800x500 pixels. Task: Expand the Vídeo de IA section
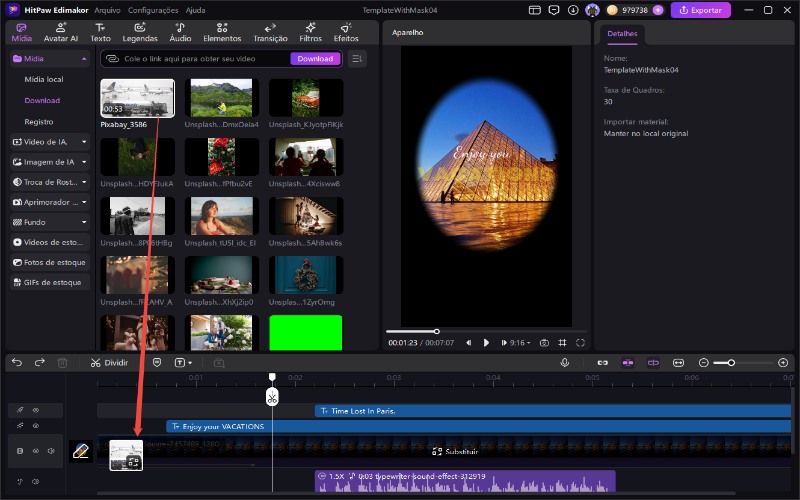click(84, 141)
